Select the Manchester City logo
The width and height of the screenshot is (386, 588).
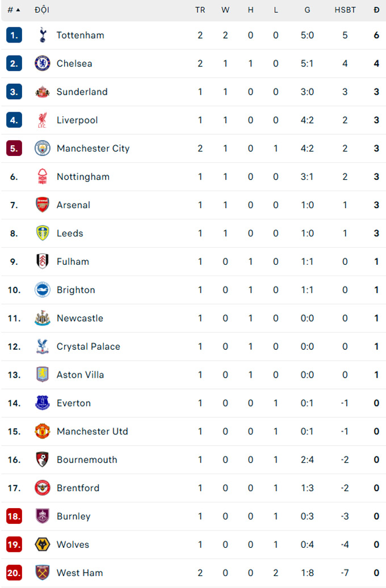[43, 148]
